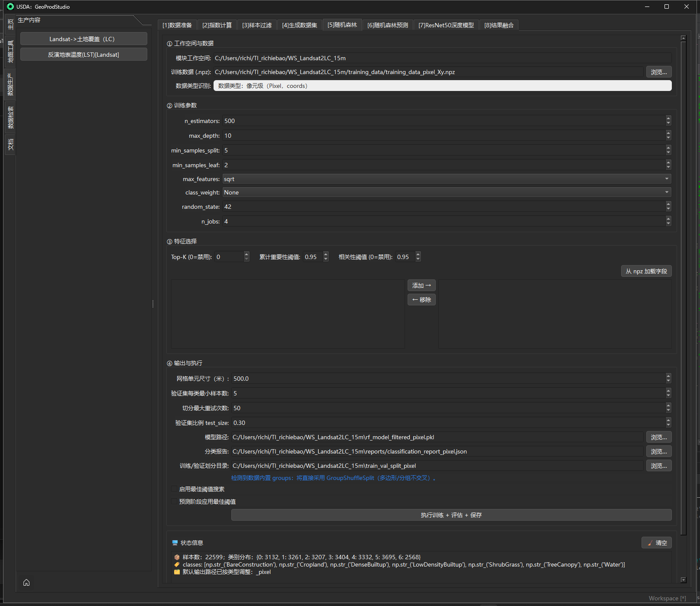Click the GeoProdStudio app logo in title bar
The height and width of the screenshot is (606, 700).
coord(10,6)
